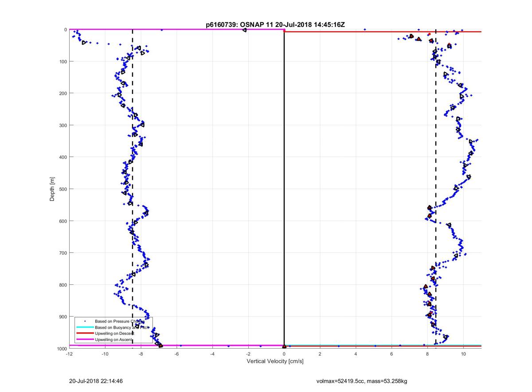Image resolution: width=532 pixels, height=392 pixels.
Task: Click velocity axis tick label '-4'
Action: click(x=212, y=354)
